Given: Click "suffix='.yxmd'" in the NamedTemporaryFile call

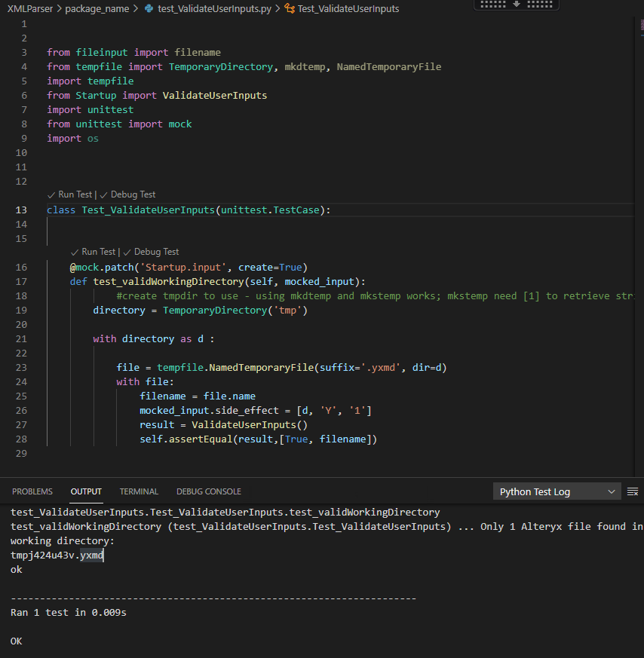Looking at the screenshot, I should tap(360, 368).
